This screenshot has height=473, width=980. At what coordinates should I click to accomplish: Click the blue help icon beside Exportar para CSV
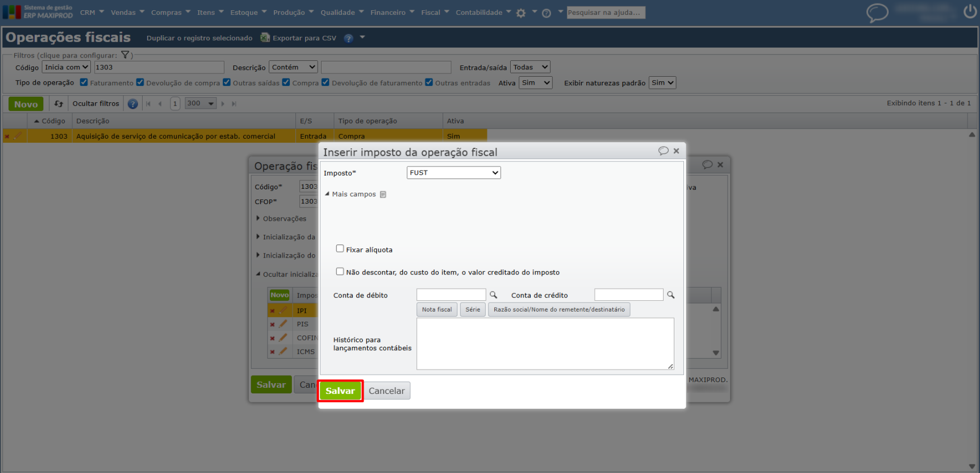[x=348, y=38]
